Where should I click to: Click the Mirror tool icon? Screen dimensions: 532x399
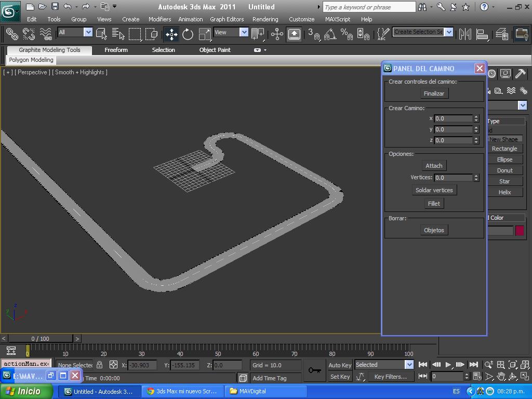coord(465,34)
